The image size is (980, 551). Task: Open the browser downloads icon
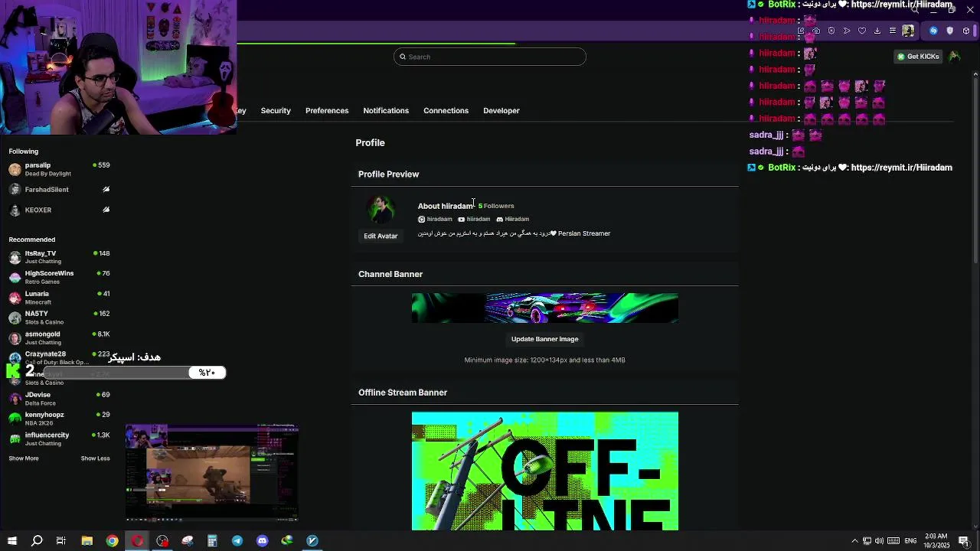877,31
